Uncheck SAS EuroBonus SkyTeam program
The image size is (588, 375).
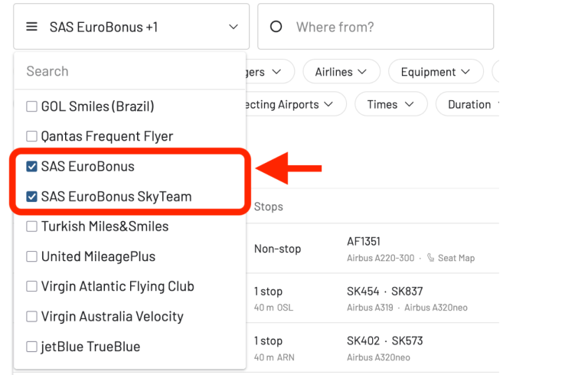(x=31, y=197)
